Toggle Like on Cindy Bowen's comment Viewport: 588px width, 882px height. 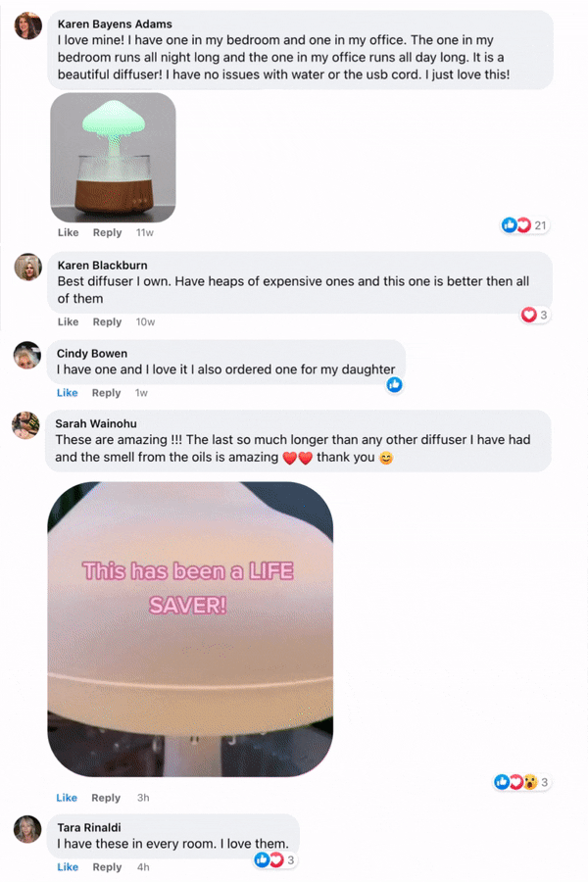(x=67, y=393)
